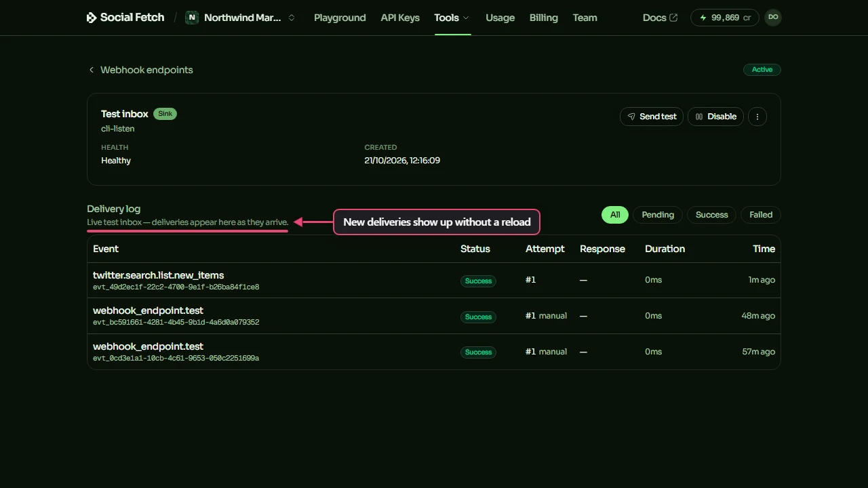Click the Duration column header
This screenshot has width=868, height=488.
pos(665,249)
